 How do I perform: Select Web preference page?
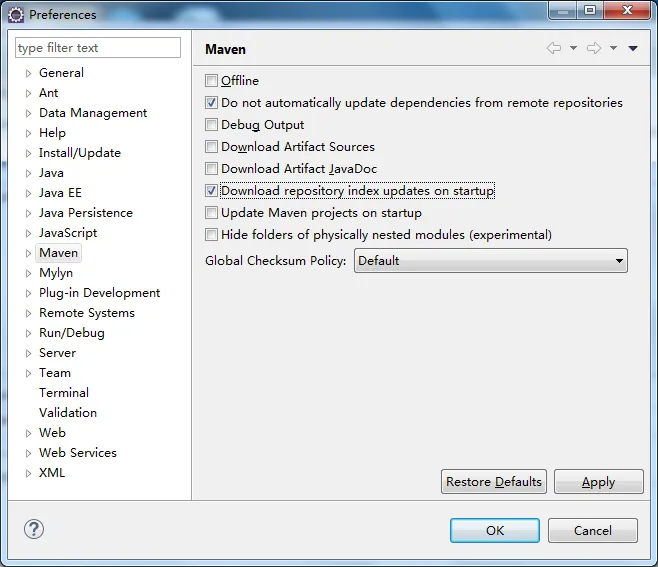tap(52, 433)
